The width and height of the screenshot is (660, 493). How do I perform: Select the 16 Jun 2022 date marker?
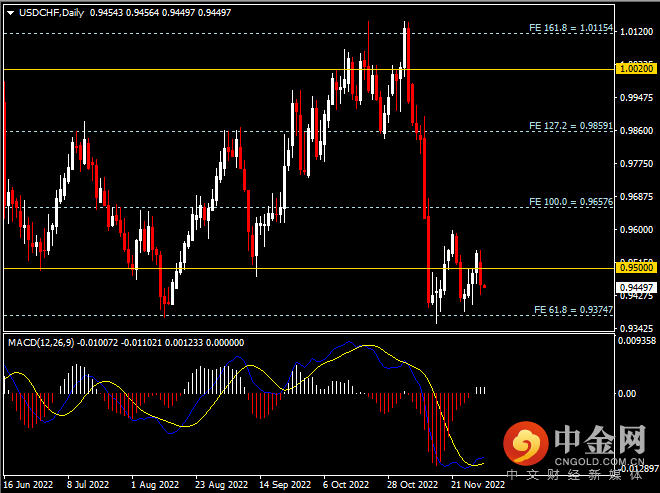pos(27,484)
